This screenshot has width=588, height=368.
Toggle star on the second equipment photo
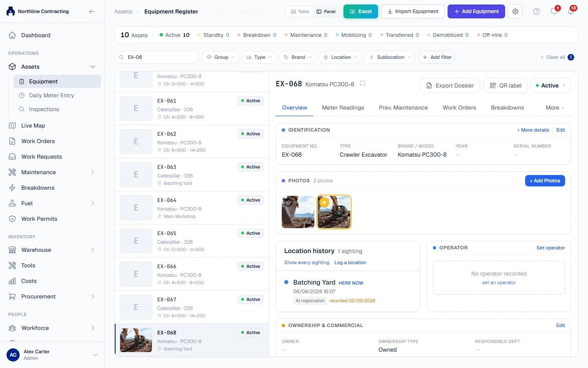(x=324, y=202)
